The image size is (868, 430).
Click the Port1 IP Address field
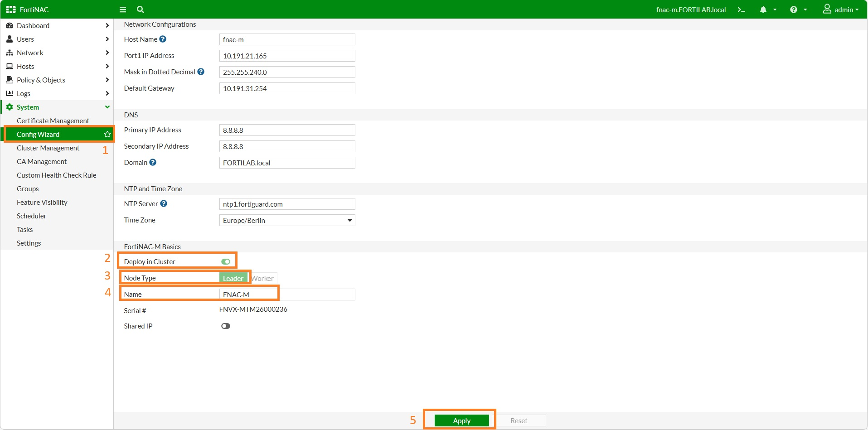tap(287, 56)
